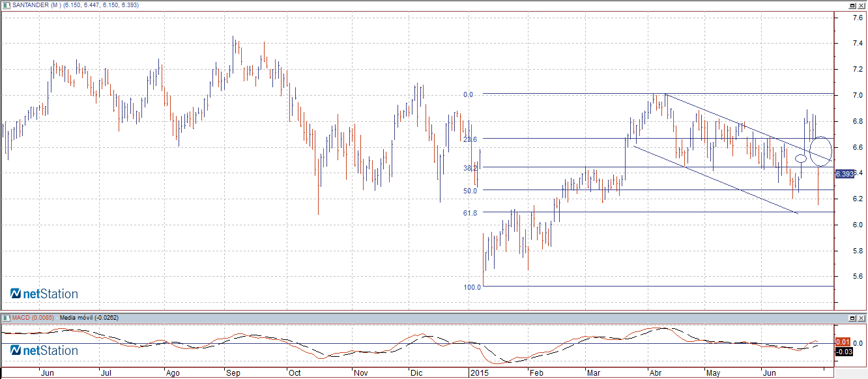This screenshot has width=868, height=379.
Task: Maximize the MACD indicator panel
Action: [852, 317]
